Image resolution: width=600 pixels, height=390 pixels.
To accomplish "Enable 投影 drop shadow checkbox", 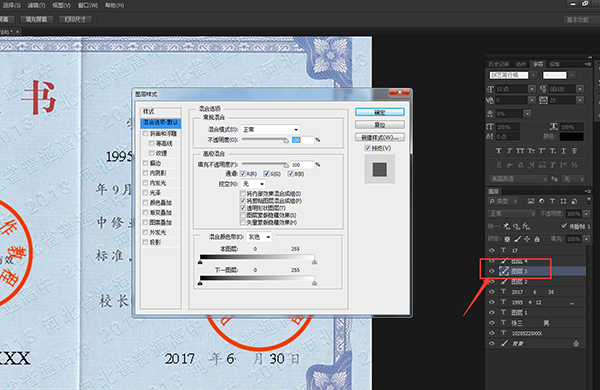I will (145, 242).
